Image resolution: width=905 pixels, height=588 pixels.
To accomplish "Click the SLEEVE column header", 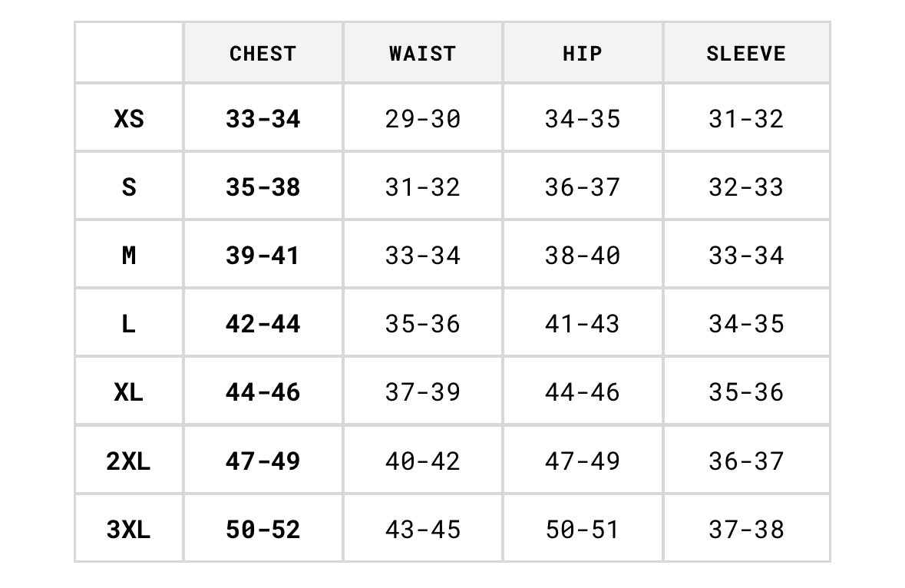I will point(745,54).
